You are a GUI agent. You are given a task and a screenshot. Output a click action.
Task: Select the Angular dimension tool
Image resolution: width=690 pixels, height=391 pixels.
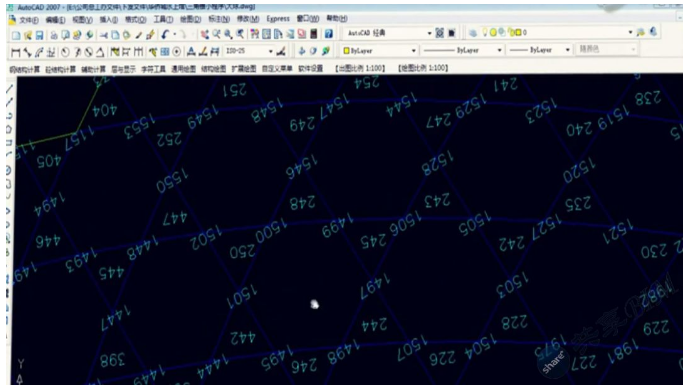click(x=100, y=52)
